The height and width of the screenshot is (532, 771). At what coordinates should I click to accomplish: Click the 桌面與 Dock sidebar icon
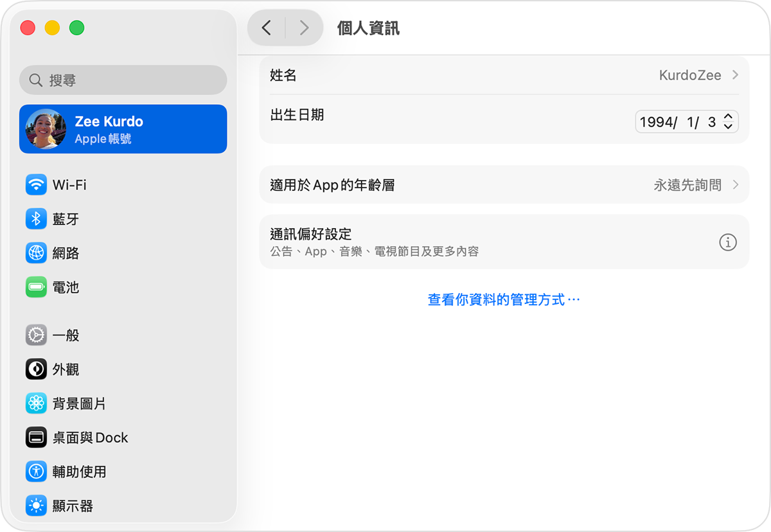37,437
